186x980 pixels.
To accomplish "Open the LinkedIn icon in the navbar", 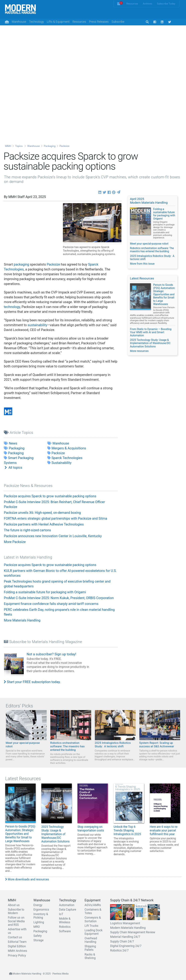I will tap(162, 22).
